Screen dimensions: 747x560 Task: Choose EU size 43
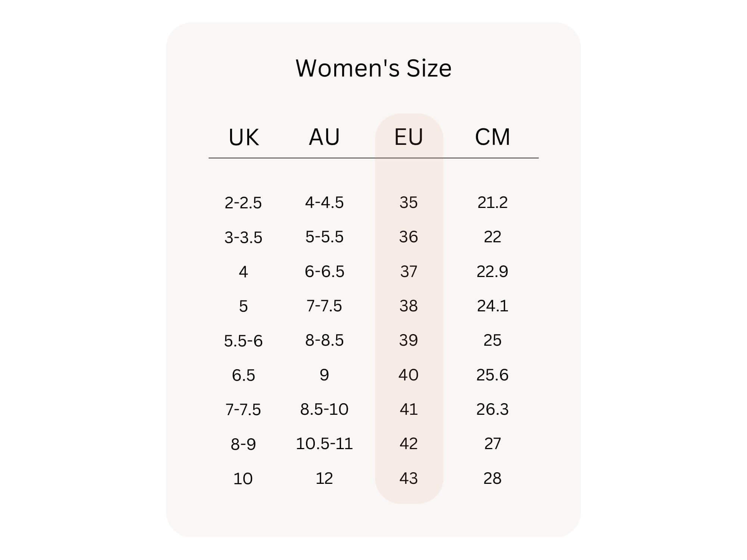(409, 478)
